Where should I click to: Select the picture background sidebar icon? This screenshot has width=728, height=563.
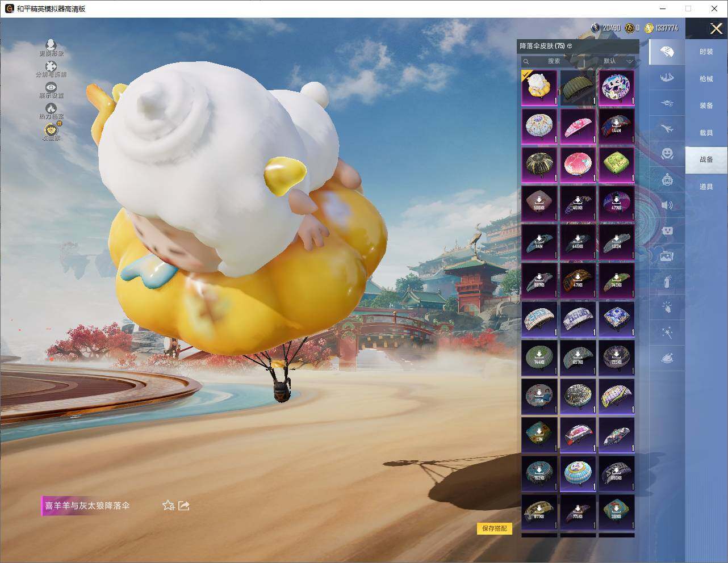(x=667, y=257)
